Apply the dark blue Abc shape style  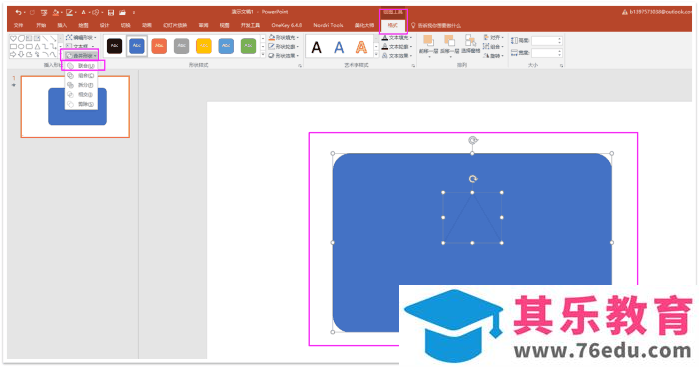click(x=137, y=46)
